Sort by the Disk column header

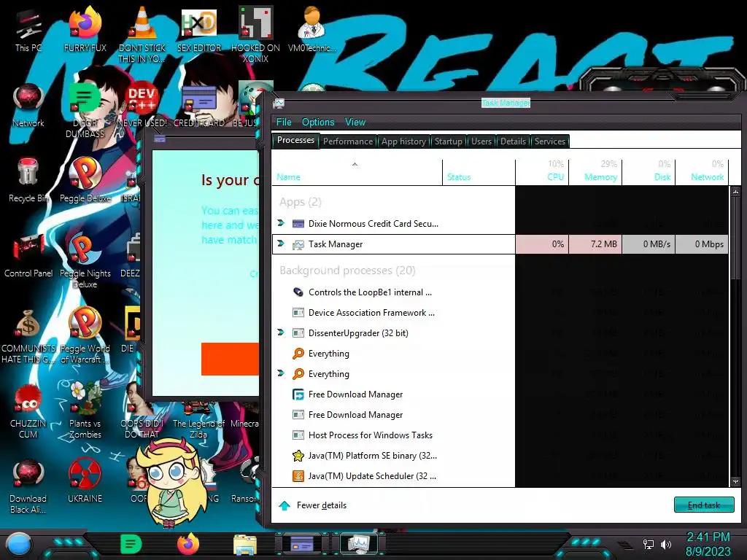pyautogui.click(x=649, y=172)
